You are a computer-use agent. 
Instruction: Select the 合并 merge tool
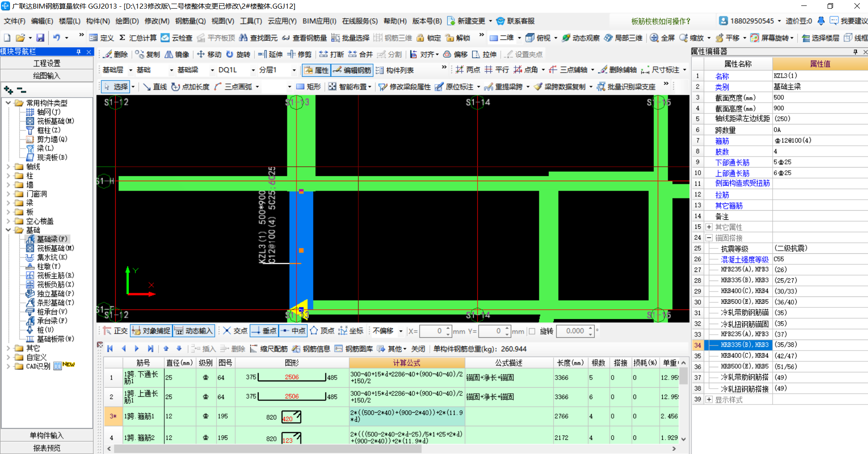click(360, 54)
